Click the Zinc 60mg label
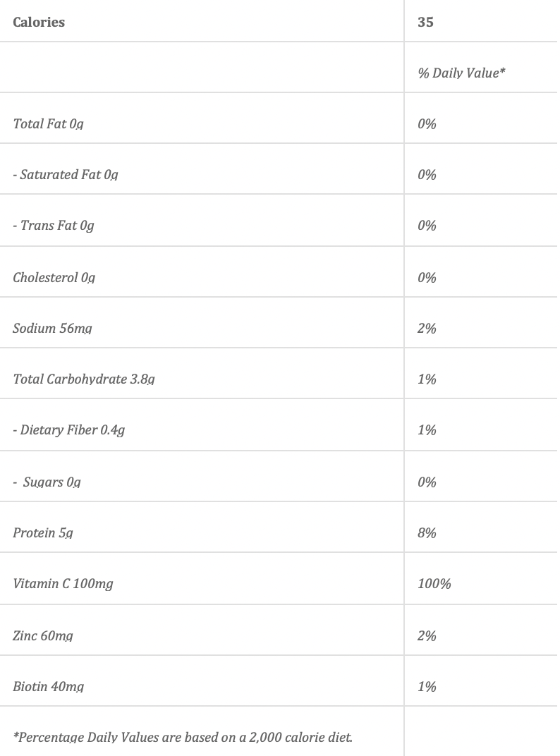560x756 pixels. coord(42,636)
